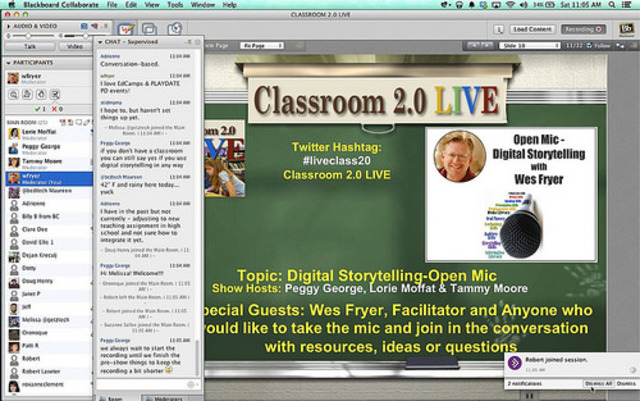640x401 pixels.
Task: Collapse the Chat panel triangle
Action: pyautogui.click(x=100, y=42)
